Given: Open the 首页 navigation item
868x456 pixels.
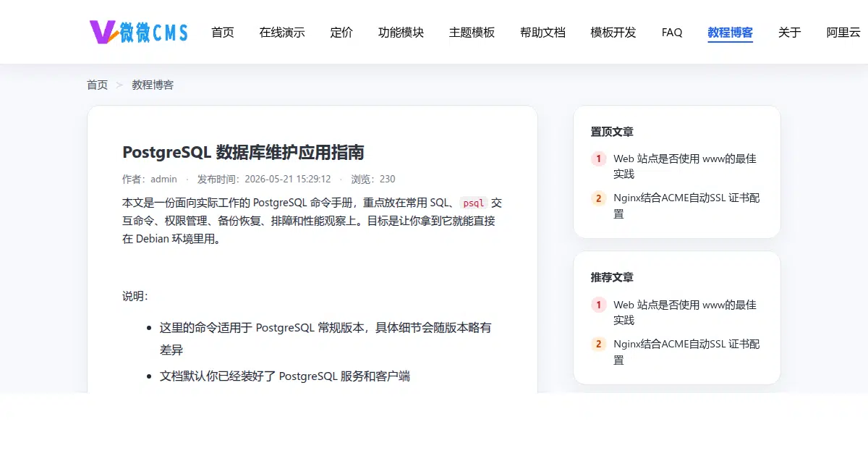Looking at the screenshot, I should (223, 33).
